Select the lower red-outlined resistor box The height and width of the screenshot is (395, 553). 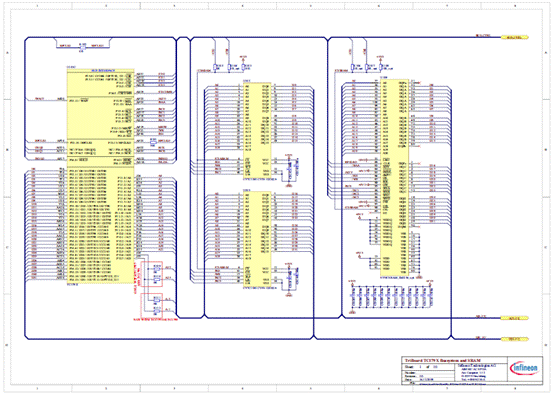[x=152, y=305]
